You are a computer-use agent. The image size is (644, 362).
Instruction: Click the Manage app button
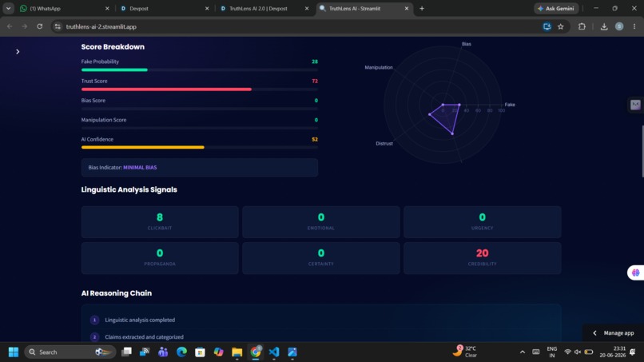[613, 332]
